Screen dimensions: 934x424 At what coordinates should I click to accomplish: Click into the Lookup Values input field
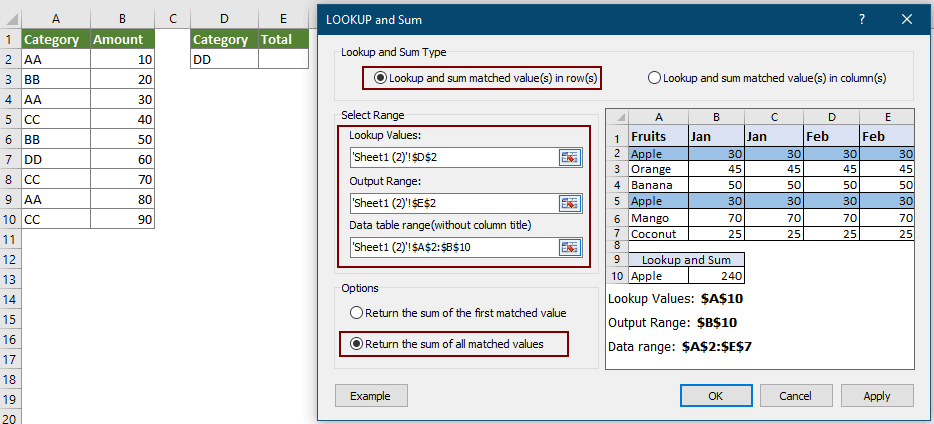[452, 157]
